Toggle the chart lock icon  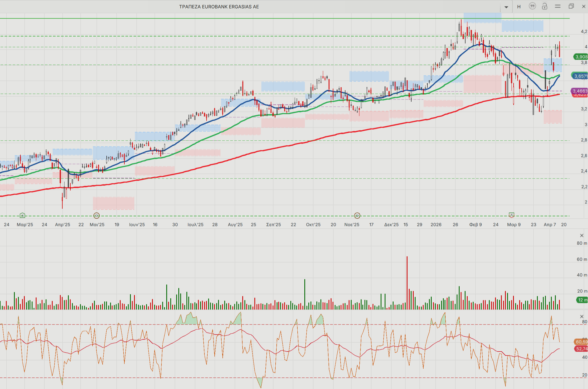pyautogui.click(x=544, y=6)
